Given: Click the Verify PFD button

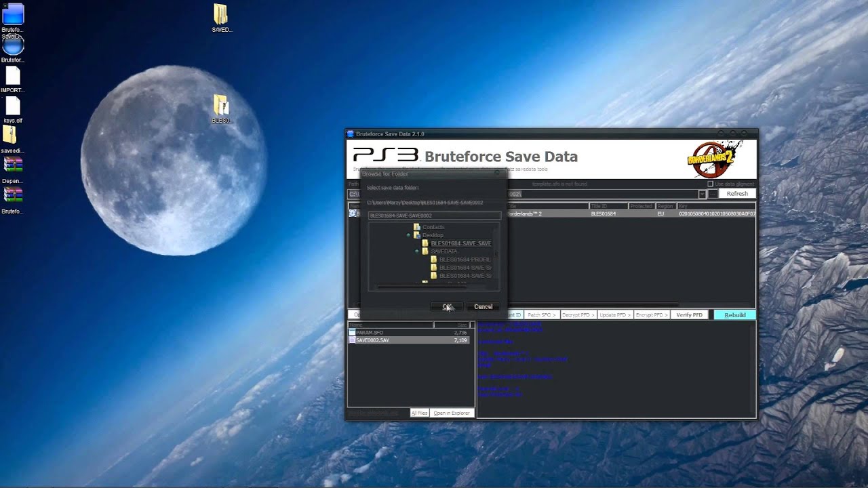Looking at the screenshot, I should tap(690, 315).
